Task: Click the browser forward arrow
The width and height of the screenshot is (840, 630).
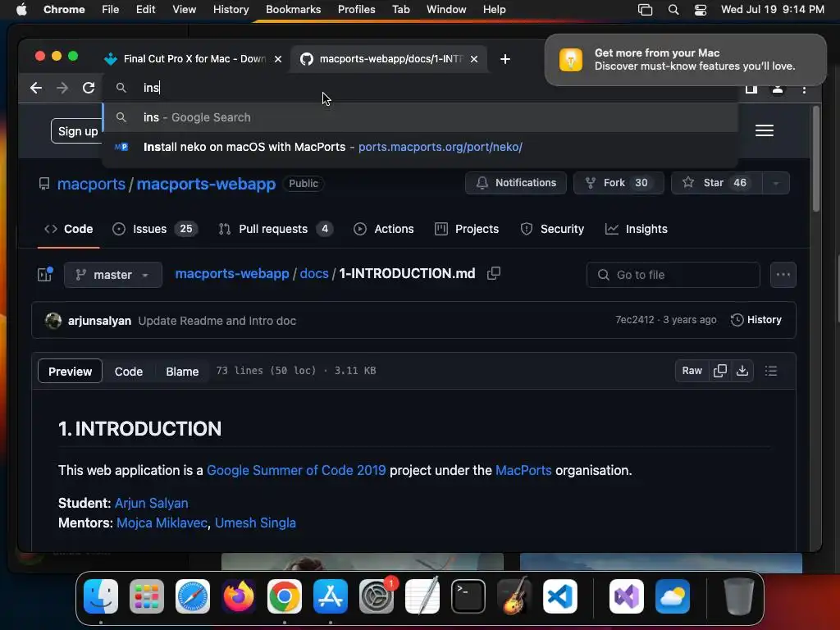Action: [62, 88]
